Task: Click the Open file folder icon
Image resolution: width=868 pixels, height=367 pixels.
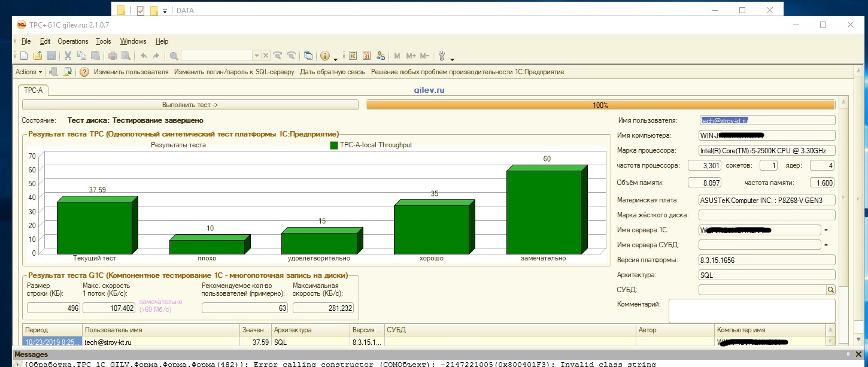Action: point(37,56)
